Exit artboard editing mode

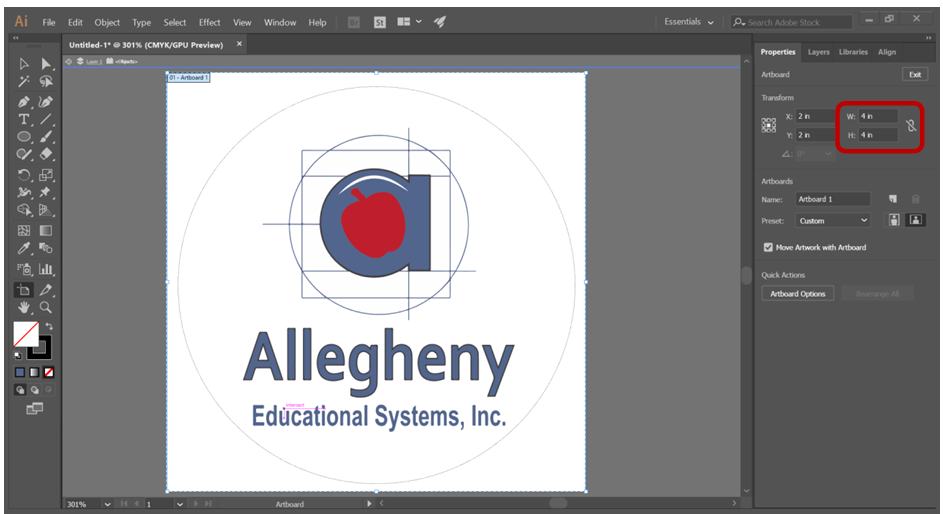click(914, 75)
